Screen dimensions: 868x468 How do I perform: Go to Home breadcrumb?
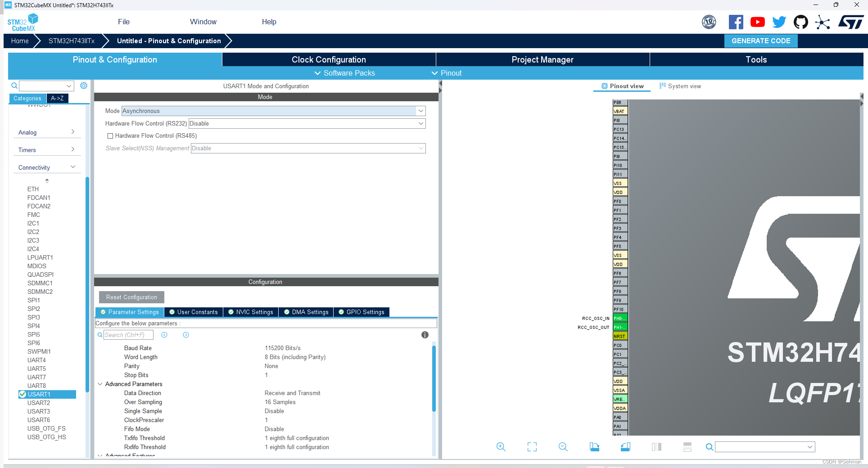tap(20, 40)
